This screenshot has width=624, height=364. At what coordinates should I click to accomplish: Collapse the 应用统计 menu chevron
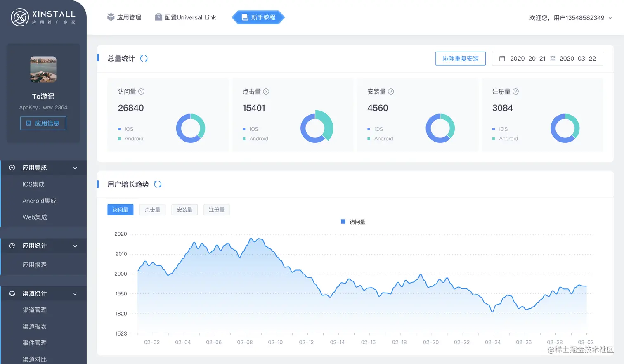coord(75,246)
